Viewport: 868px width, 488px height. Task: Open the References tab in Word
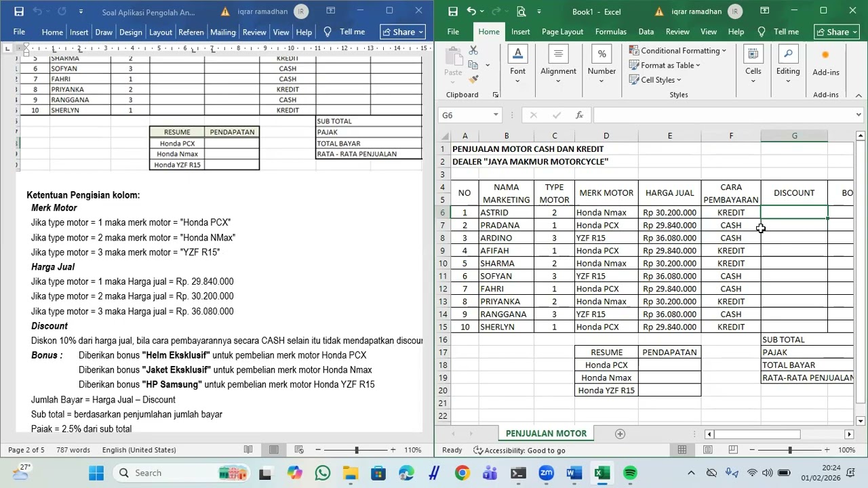[191, 32]
